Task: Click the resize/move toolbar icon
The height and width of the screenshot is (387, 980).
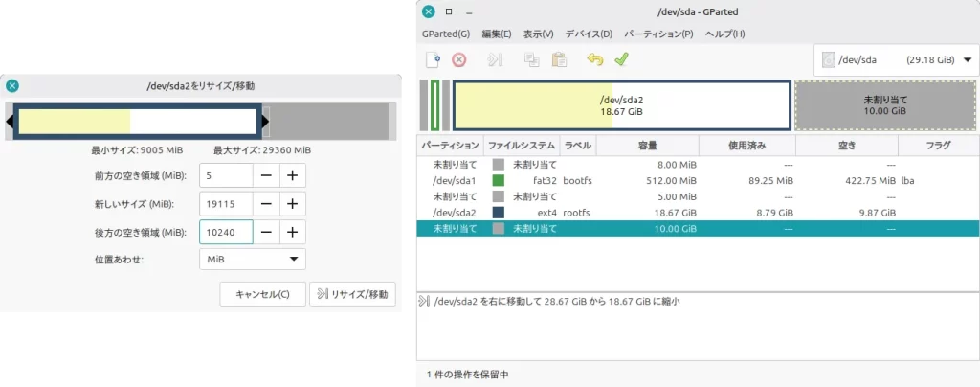Action: (494, 59)
